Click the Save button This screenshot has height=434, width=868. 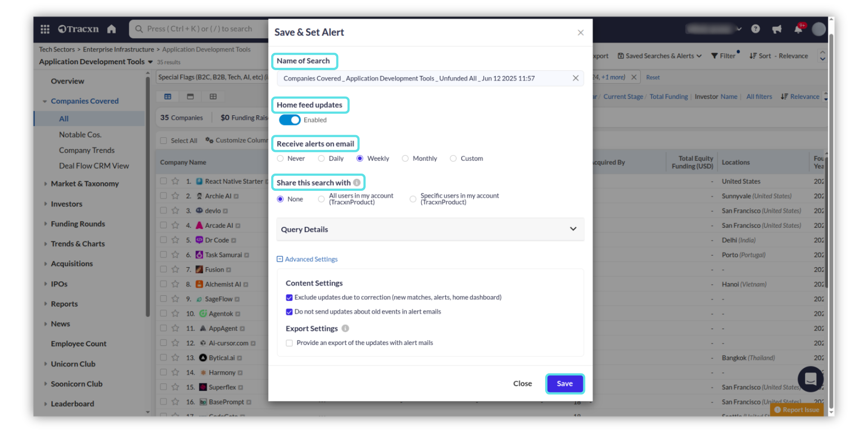click(565, 383)
